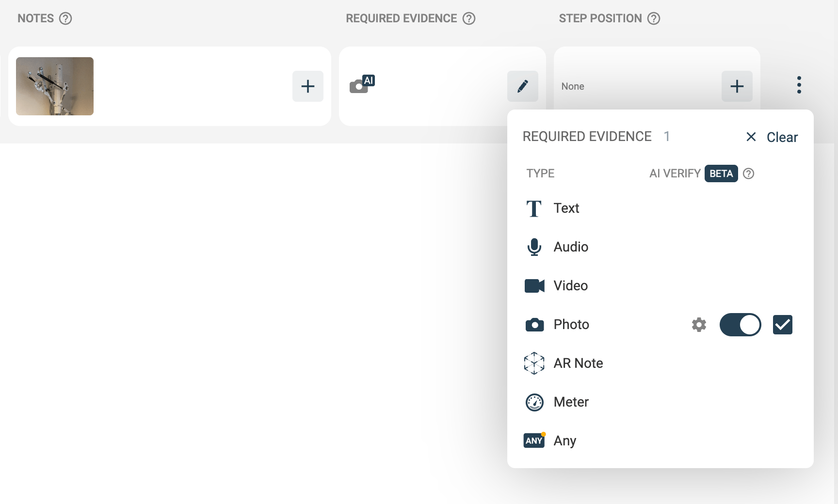Click the BETA badge
Screen dimensions: 838x504
point(721,173)
